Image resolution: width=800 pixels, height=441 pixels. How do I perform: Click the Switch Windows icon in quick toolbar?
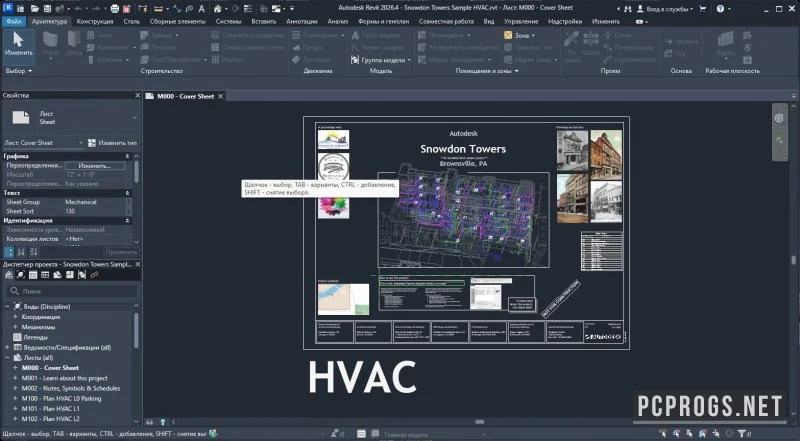click(x=276, y=9)
